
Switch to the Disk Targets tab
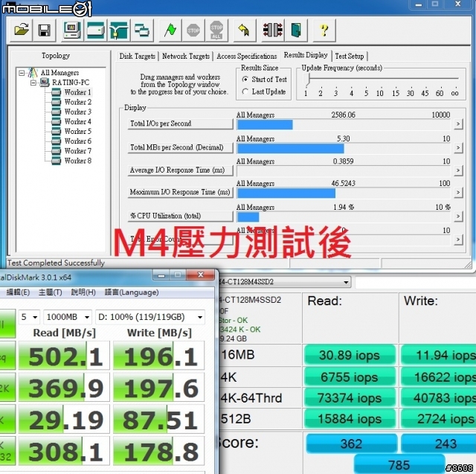tap(137, 57)
